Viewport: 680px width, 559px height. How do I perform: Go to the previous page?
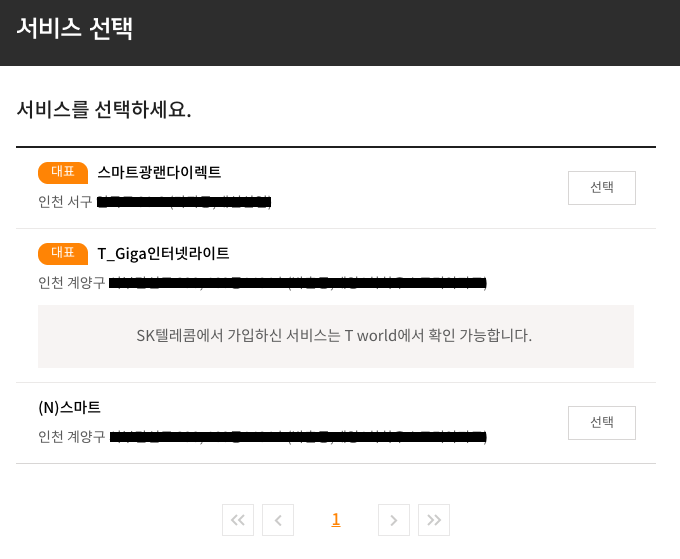click(x=277, y=520)
